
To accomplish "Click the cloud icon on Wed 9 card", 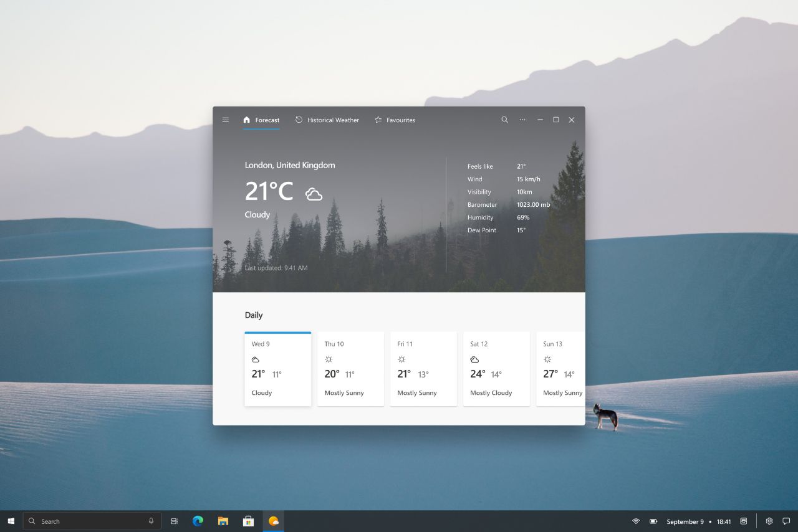I will 256,359.
